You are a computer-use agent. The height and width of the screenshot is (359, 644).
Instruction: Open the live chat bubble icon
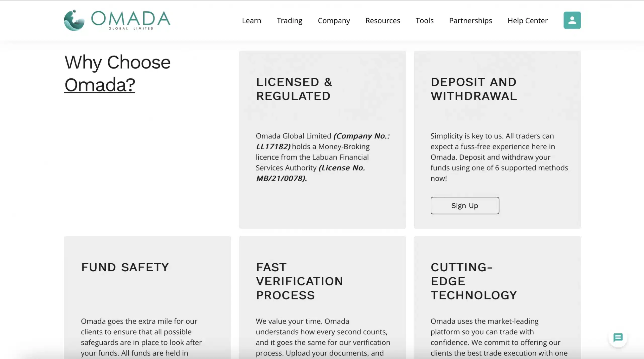coord(618,338)
